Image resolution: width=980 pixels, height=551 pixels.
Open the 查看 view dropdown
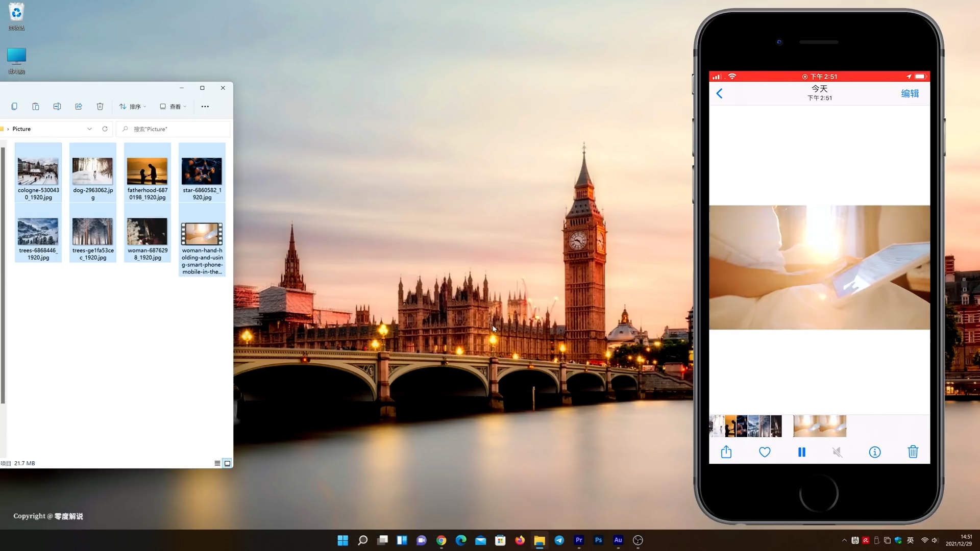click(x=173, y=107)
